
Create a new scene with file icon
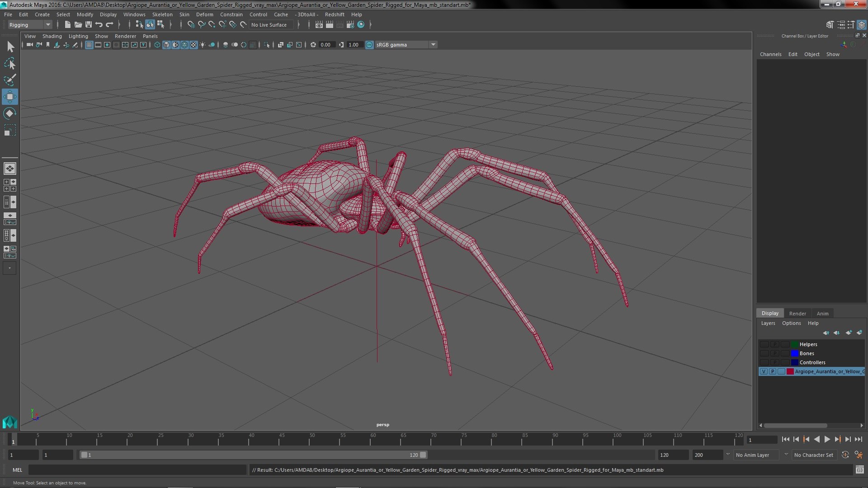[68, 25]
